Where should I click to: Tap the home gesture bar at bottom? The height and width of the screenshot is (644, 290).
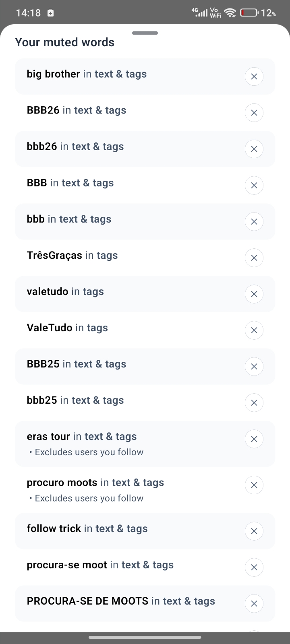[x=145, y=638]
